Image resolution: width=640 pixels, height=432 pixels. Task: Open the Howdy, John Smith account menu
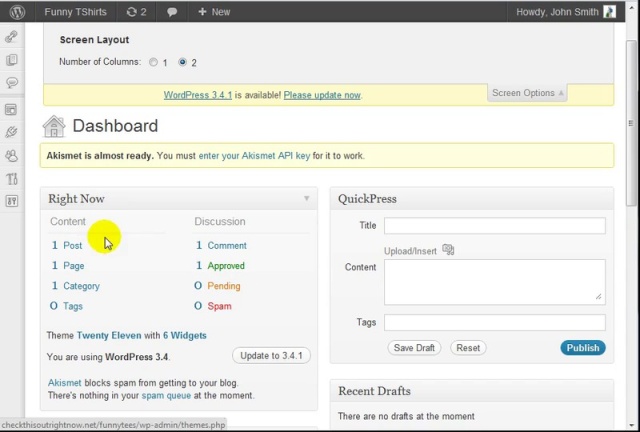557,12
